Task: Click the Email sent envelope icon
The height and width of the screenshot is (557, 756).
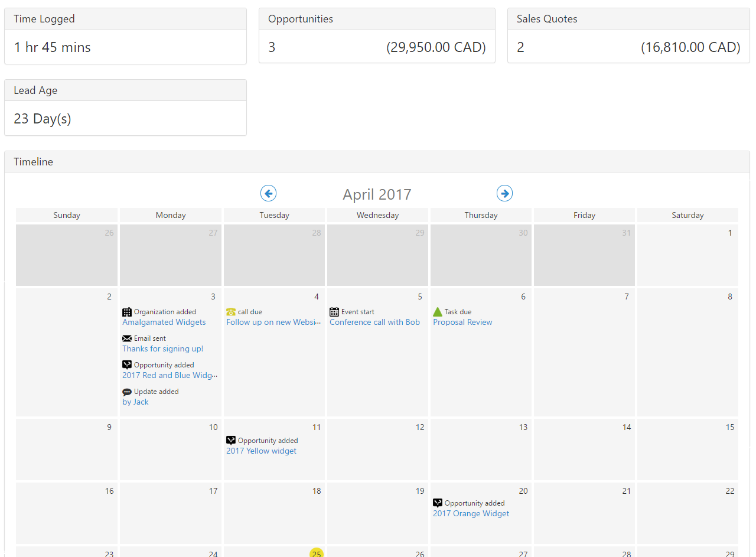Action: click(127, 338)
